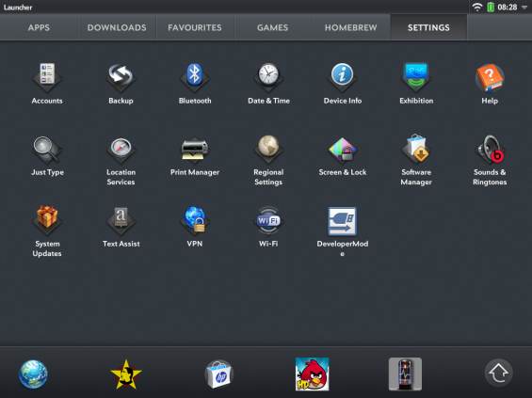The image size is (532, 398).
Task: Switch to the APPS tab
Action: [39, 27]
